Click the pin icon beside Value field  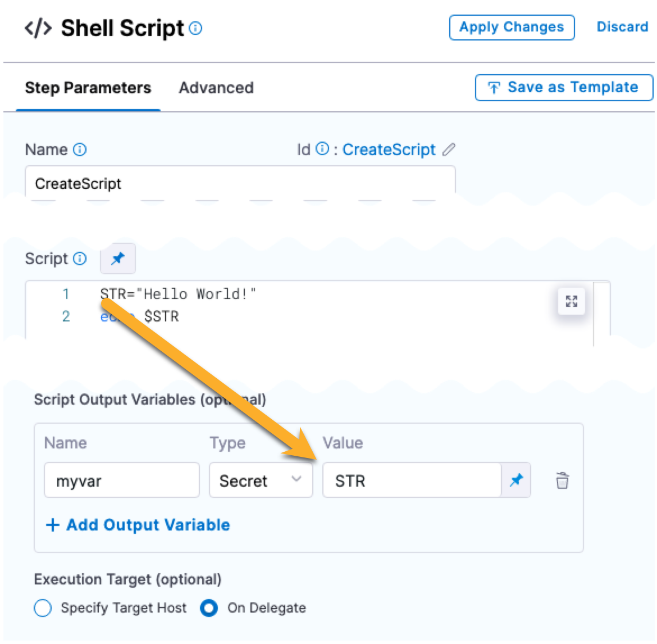pyautogui.click(x=516, y=480)
